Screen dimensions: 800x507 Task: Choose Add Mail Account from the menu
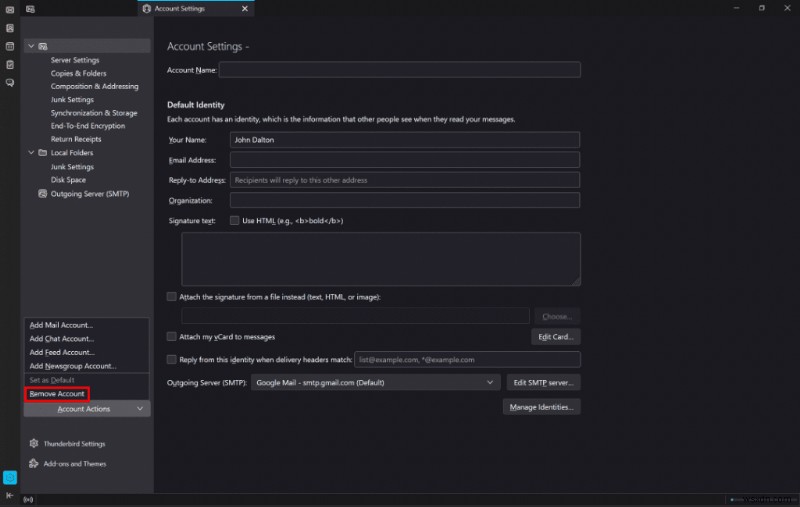click(x=61, y=325)
